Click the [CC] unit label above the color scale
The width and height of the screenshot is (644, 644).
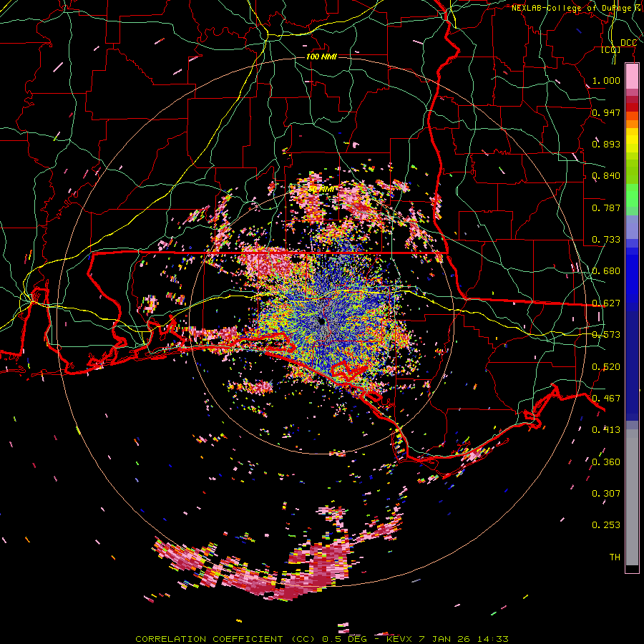coord(611,49)
